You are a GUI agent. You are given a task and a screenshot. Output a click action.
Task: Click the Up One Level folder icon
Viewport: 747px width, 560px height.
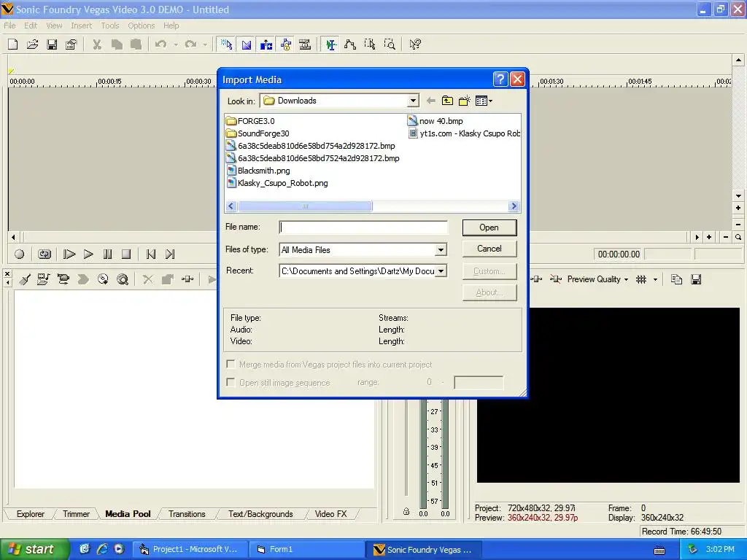447,101
